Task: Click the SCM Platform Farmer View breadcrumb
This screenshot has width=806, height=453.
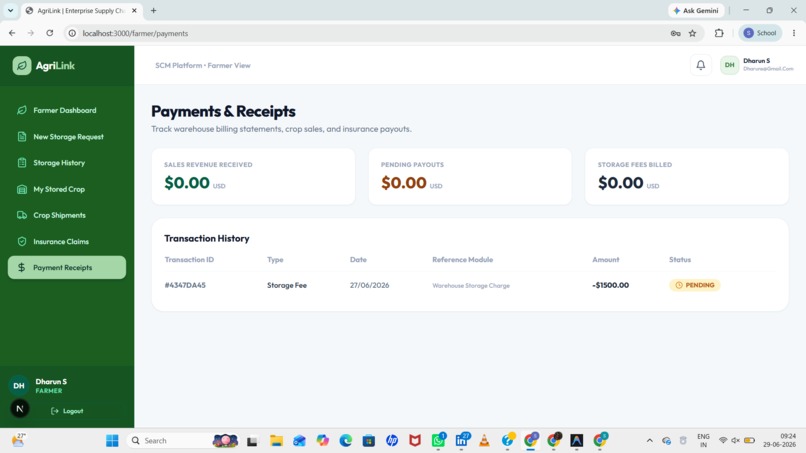Action: coord(203,65)
